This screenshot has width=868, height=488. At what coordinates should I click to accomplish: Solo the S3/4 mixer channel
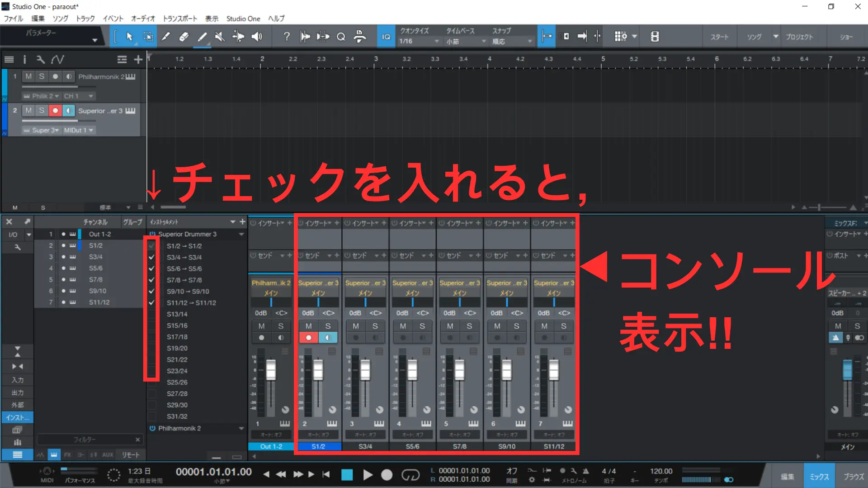[x=375, y=326]
